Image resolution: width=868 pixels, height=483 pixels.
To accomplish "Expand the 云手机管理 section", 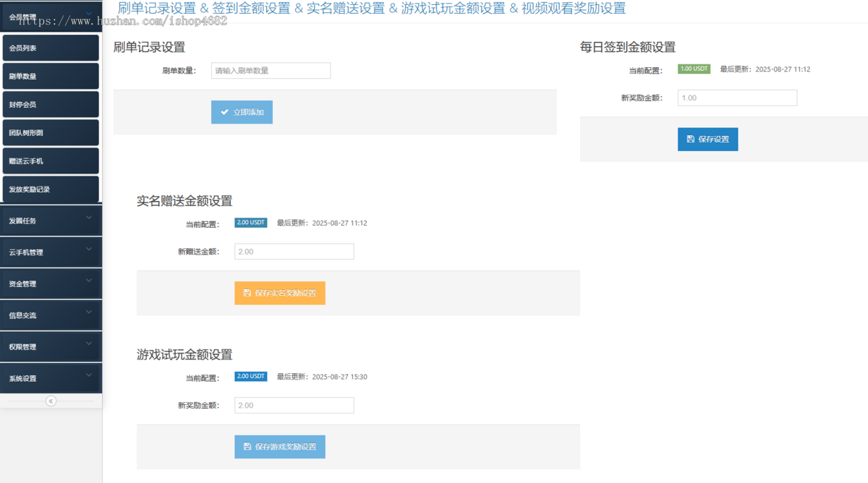I will pos(51,252).
